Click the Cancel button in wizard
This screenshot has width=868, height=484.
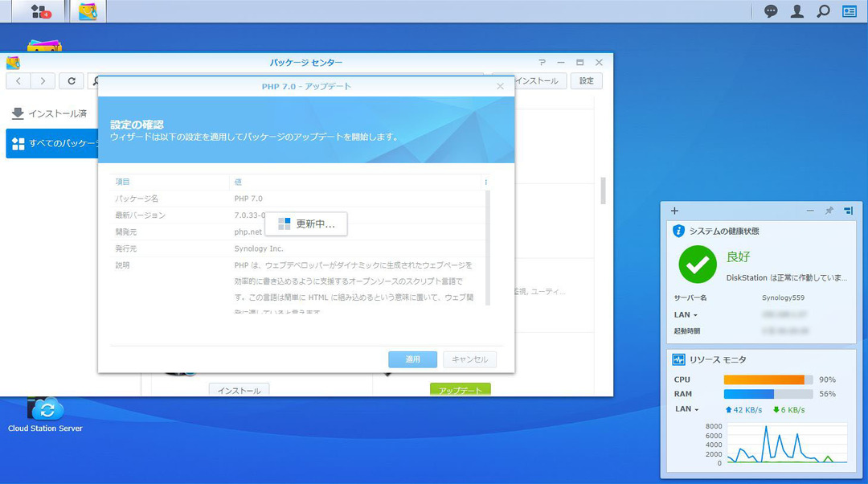point(469,359)
